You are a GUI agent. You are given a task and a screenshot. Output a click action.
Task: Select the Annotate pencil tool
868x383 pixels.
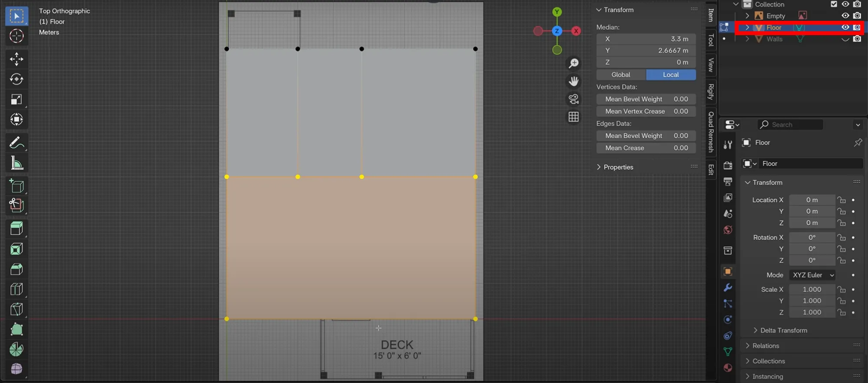(x=16, y=143)
